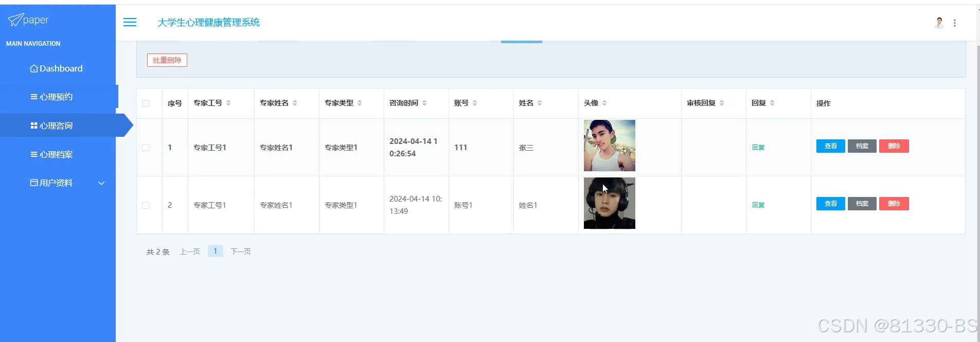Open the Dashboard menu item
The height and width of the screenshot is (342, 980).
[x=56, y=68]
